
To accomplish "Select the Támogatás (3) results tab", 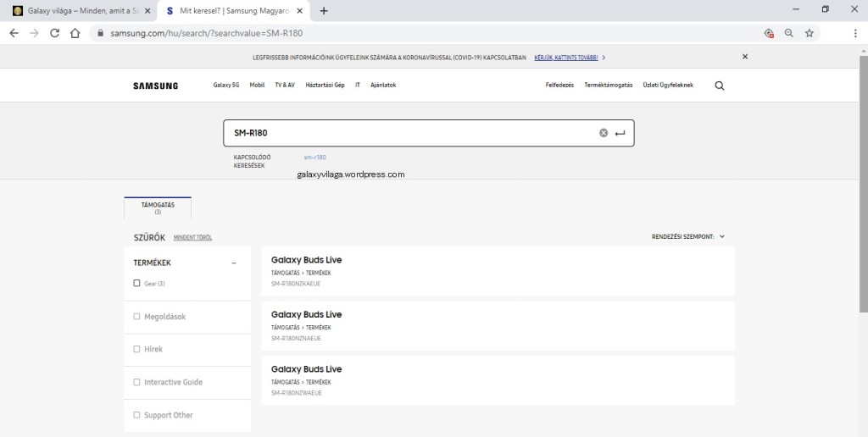I will point(158,207).
